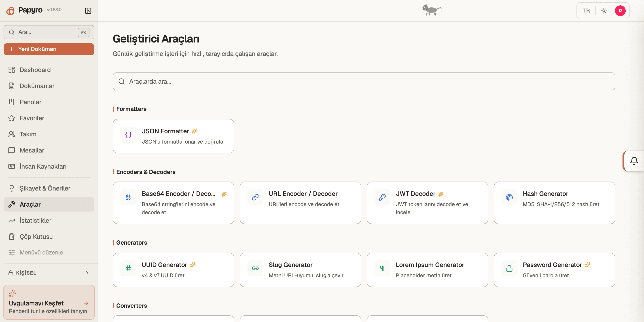Click the Slug Generator link icon

[x=255, y=268]
